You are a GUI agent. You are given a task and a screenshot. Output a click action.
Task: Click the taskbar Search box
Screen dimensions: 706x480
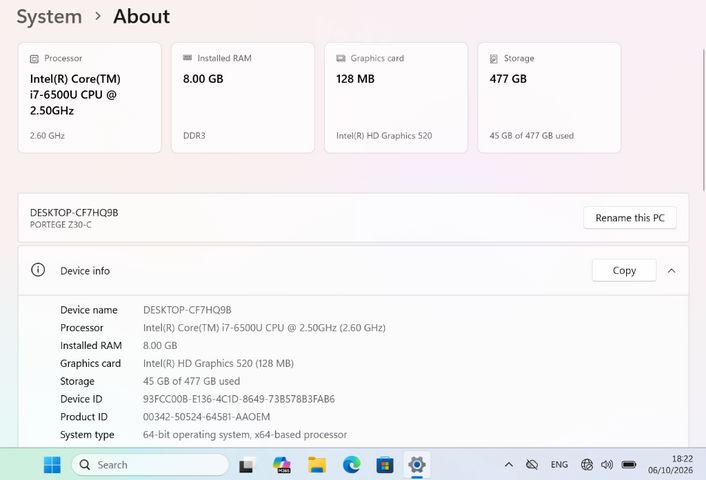coord(150,465)
